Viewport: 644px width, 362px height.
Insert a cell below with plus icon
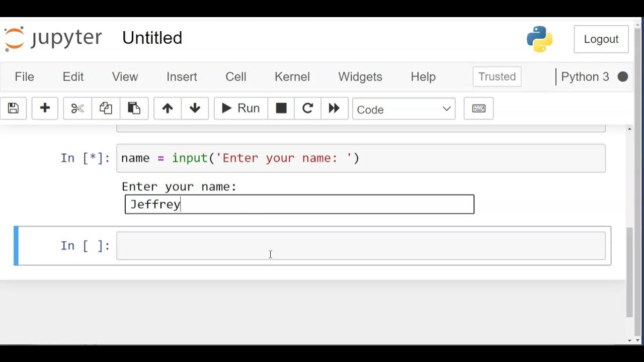[x=45, y=109]
